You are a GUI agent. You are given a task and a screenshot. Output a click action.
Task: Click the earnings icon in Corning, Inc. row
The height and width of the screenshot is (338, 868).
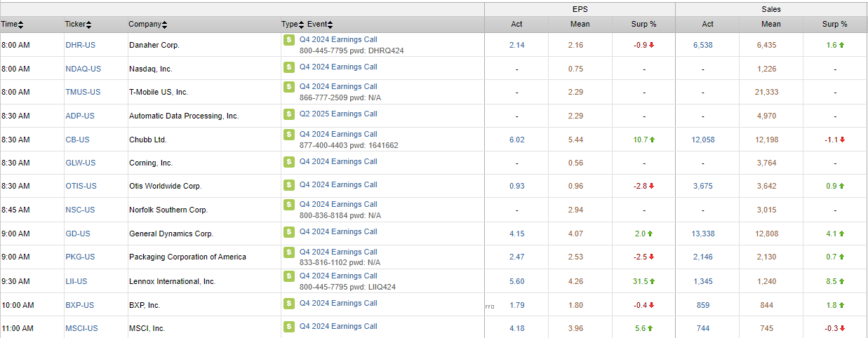coord(288,162)
